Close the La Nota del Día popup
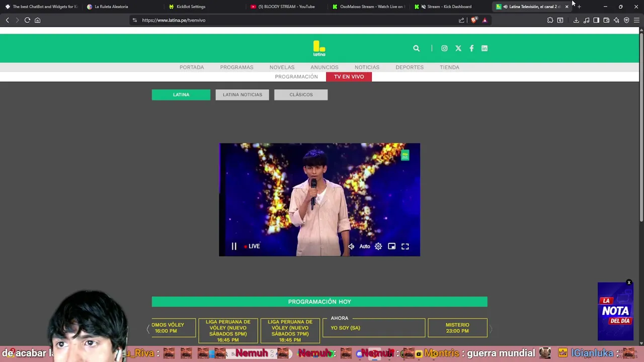Viewport: 644px width, 362px height. (629, 283)
